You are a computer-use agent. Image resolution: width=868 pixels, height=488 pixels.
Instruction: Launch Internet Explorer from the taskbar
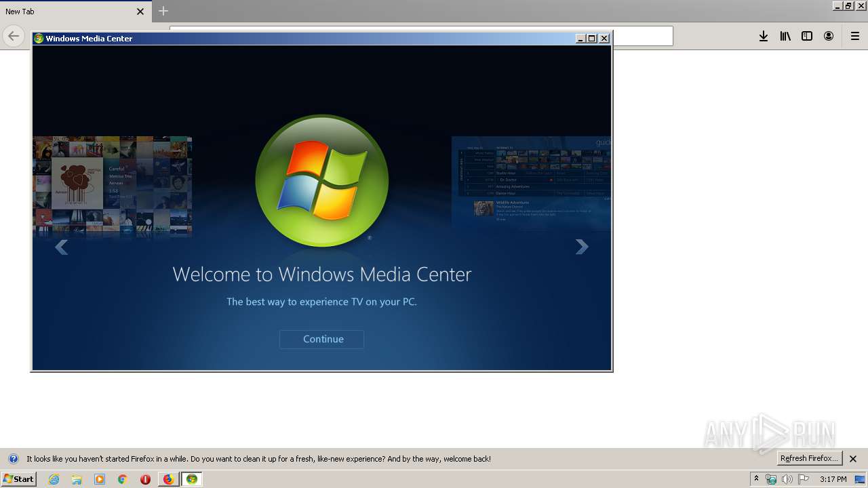(54, 479)
